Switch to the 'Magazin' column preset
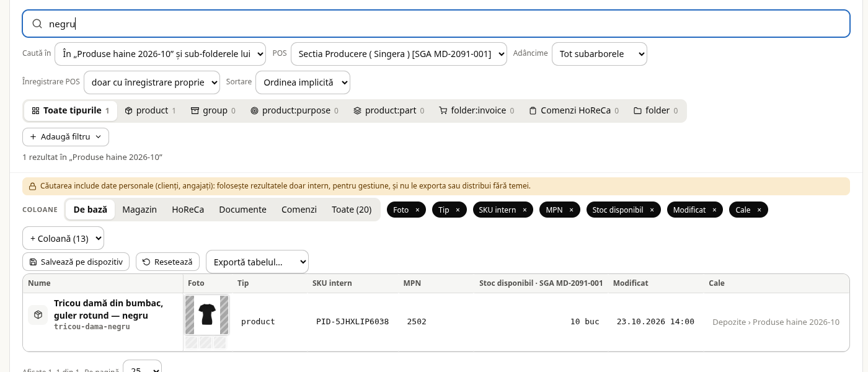 (x=139, y=210)
